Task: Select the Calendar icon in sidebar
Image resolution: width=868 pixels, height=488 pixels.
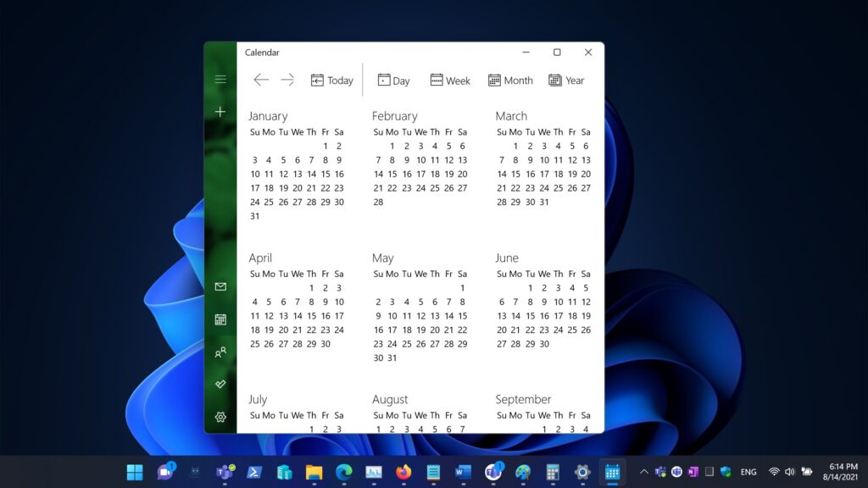Action: point(220,319)
